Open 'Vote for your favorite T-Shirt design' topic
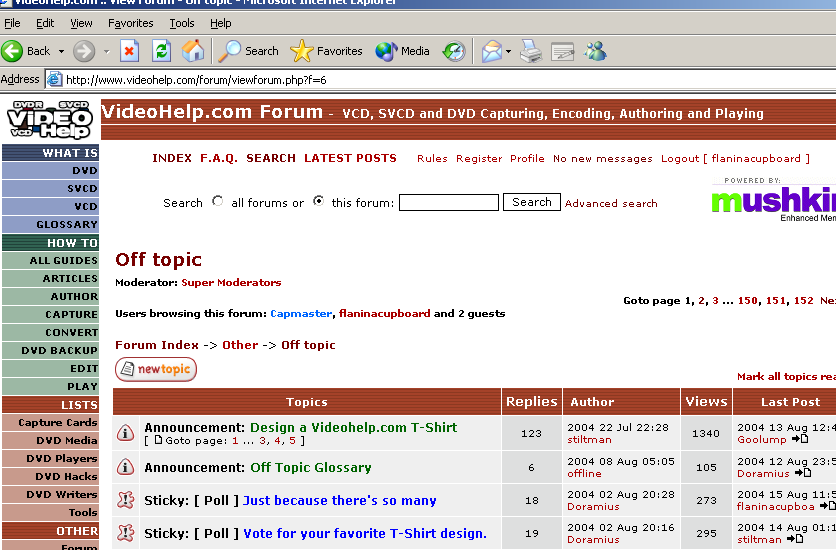Viewport: 836px width, 550px height. [x=365, y=533]
